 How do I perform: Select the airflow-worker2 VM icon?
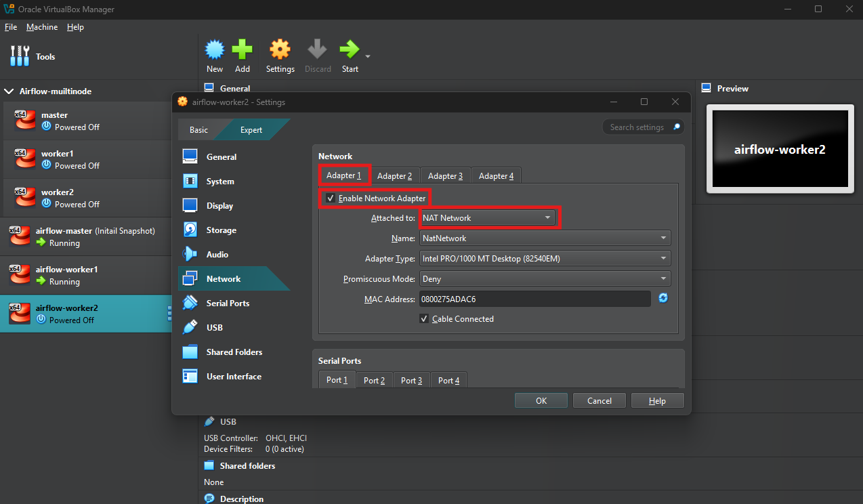[20, 314]
